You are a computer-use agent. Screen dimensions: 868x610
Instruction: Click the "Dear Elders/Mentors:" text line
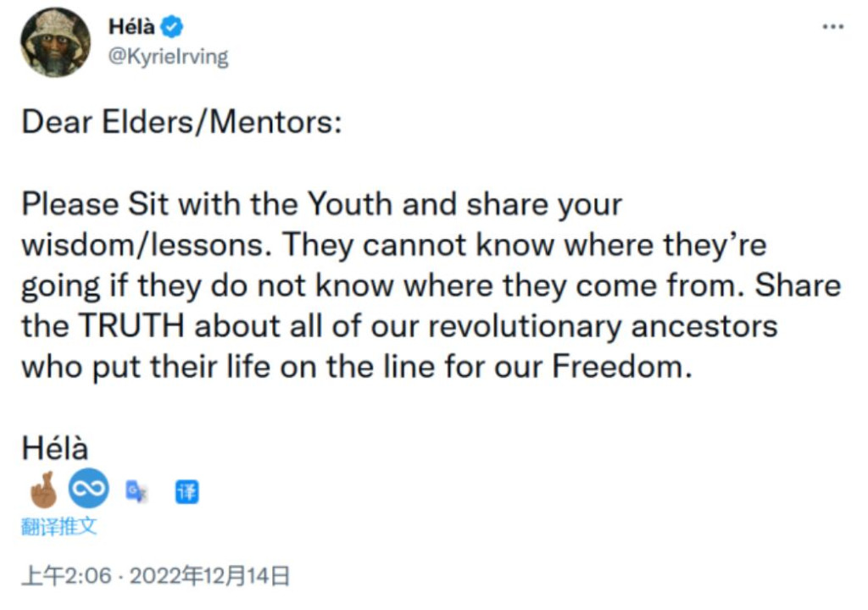[x=181, y=122]
